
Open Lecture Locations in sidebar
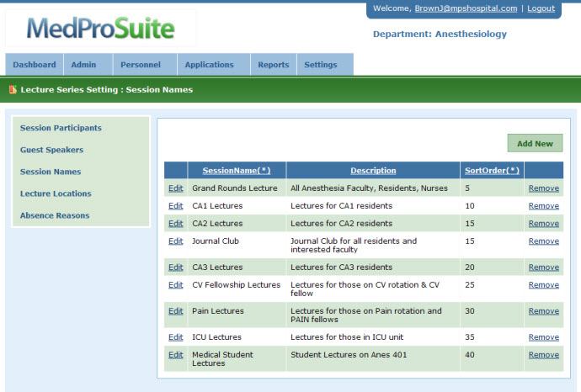pos(56,193)
